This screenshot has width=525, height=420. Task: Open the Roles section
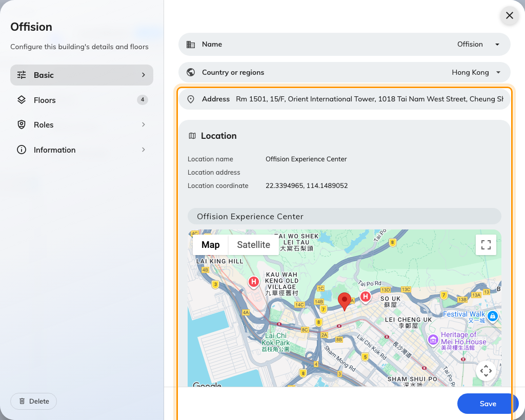pos(82,125)
